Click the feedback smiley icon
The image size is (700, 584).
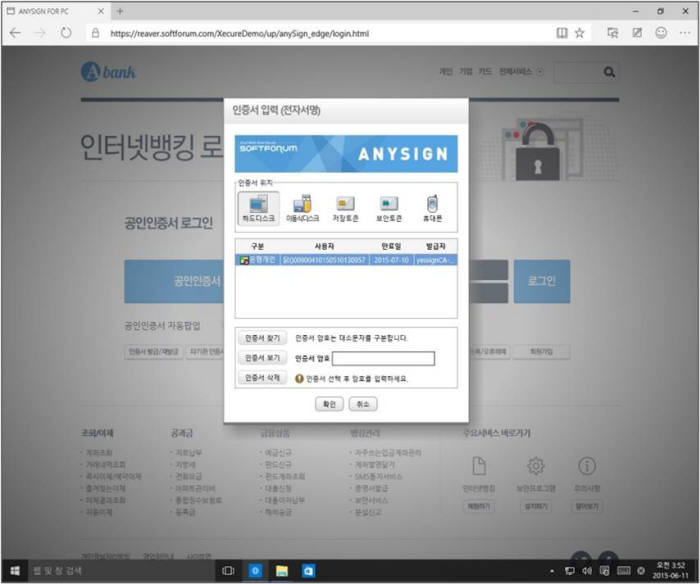661,33
